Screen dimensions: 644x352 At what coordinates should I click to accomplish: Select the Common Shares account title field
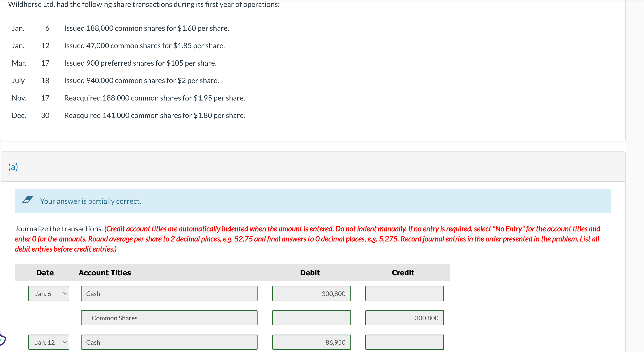[x=169, y=318]
